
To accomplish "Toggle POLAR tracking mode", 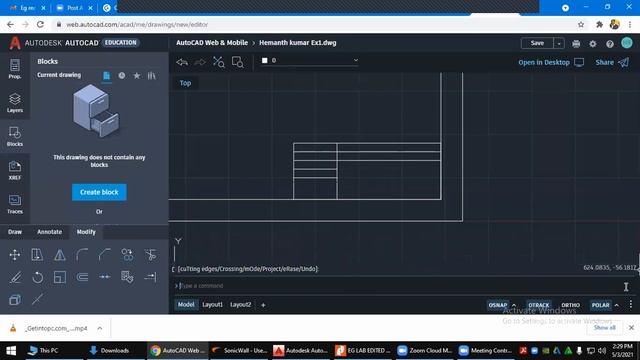I will 600,305.
